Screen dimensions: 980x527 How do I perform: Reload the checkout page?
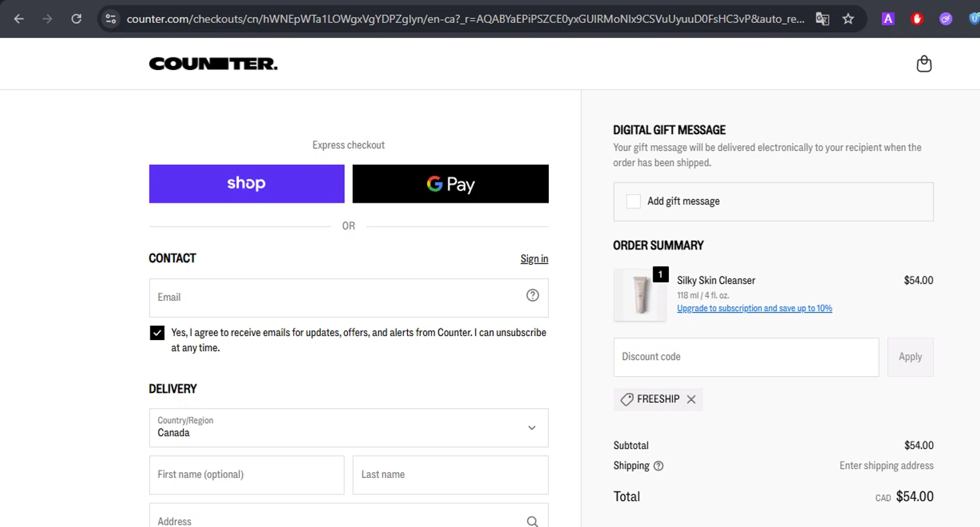(76, 19)
